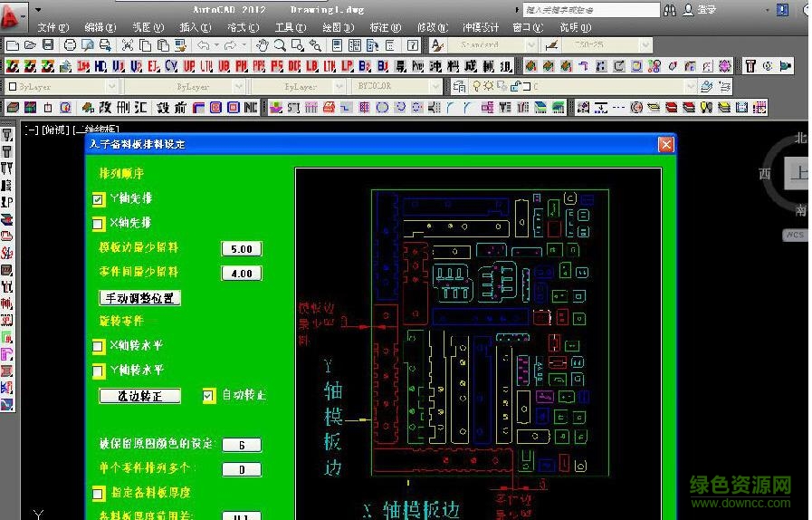Open the 文件 menu

pos(53,27)
